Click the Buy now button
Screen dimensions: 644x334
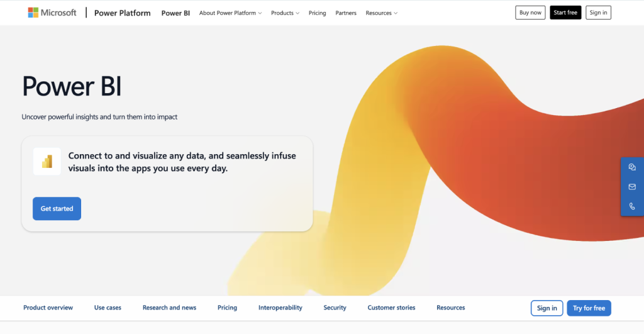tap(530, 13)
